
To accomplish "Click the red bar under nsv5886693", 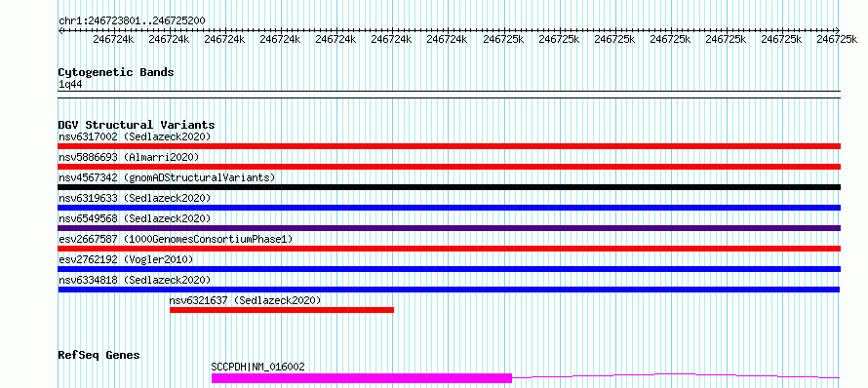I will tap(450, 167).
